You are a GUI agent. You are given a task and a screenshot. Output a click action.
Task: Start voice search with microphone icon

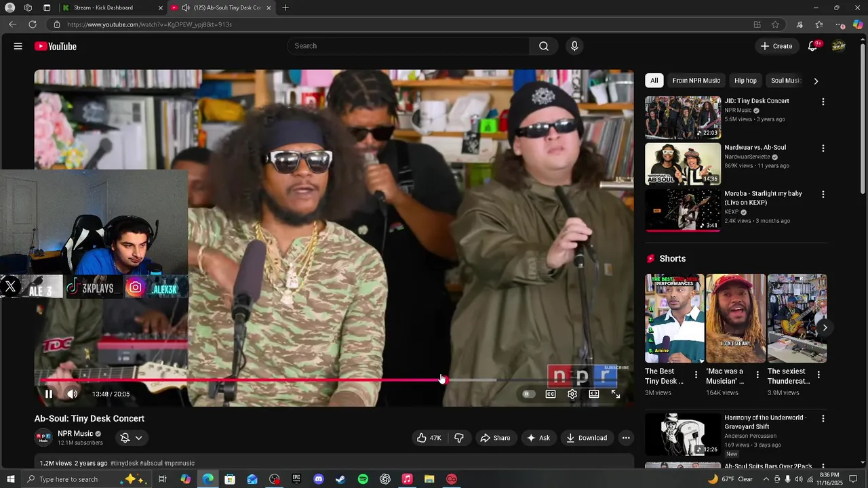tap(574, 46)
